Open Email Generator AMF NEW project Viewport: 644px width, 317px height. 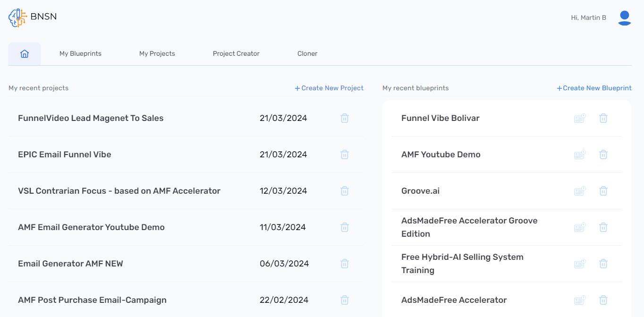[x=70, y=264]
